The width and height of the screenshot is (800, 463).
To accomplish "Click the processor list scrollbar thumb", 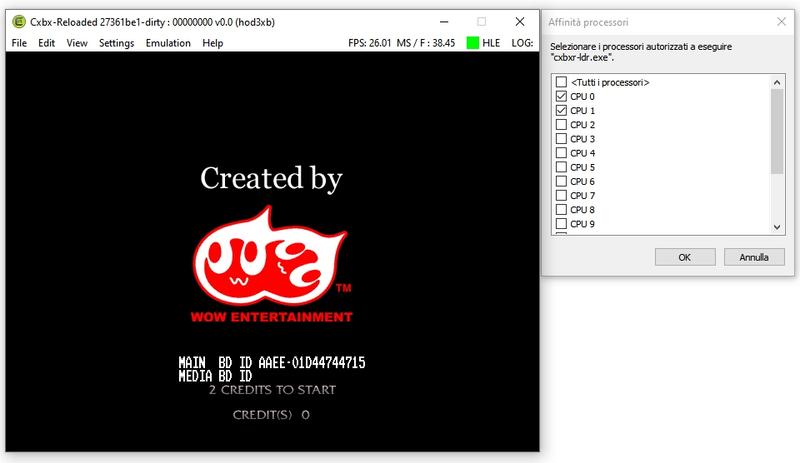I will click(777, 132).
